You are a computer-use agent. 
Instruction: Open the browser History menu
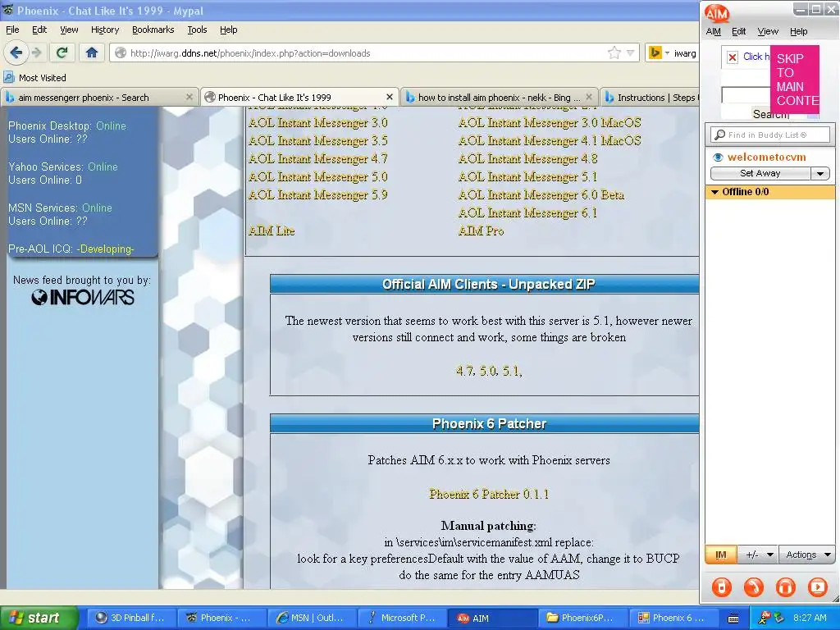(x=104, y=30)
